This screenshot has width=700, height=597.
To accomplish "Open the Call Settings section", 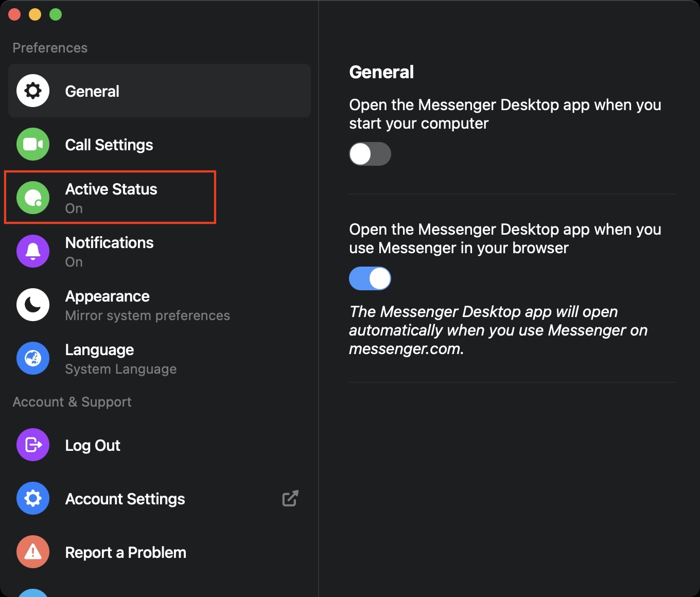I will pos(109,145).
